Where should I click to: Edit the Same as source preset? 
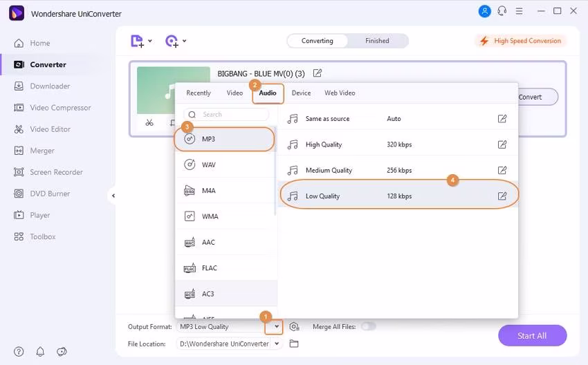pos(502,119)
